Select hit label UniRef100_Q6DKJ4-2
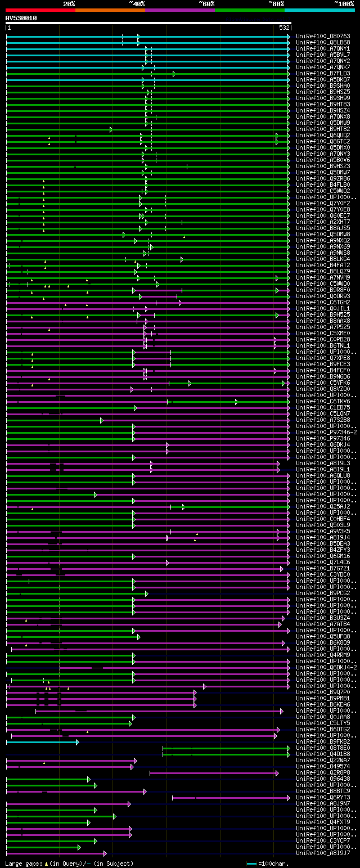Image resolution: width=360 pixels, height=868 pixels. click(x=326, y=667)
